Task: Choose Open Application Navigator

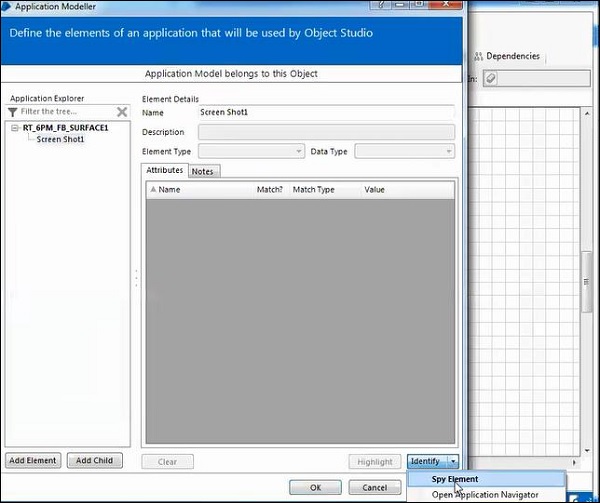Action: (485, 495)
